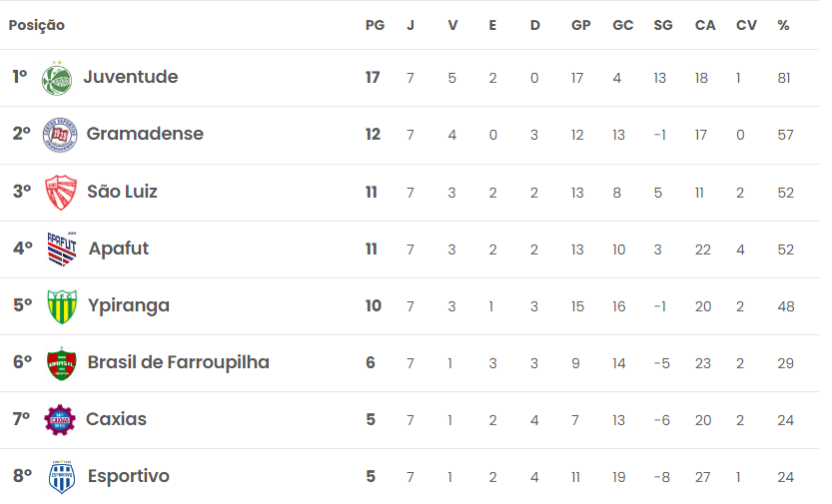This screenshot has width=832, height=504.
Task: Click the Caxias gear-shaped crest
Action: [60, 420]
